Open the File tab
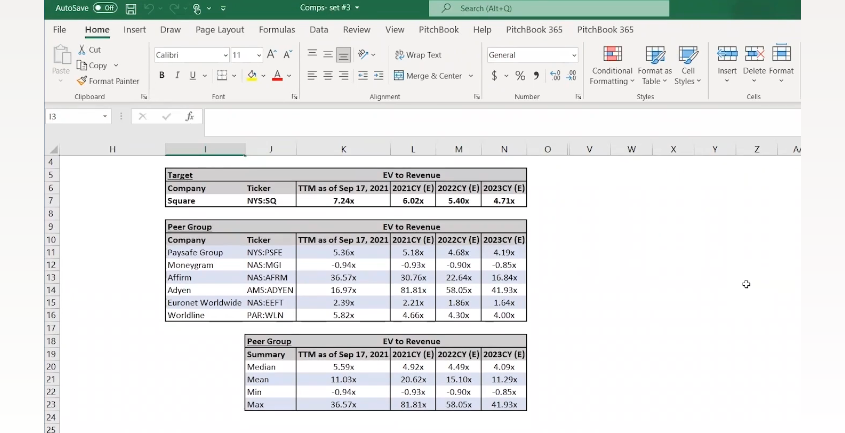Screen dimensions: 845x433 pyautogui.click(x=60, y=30)
